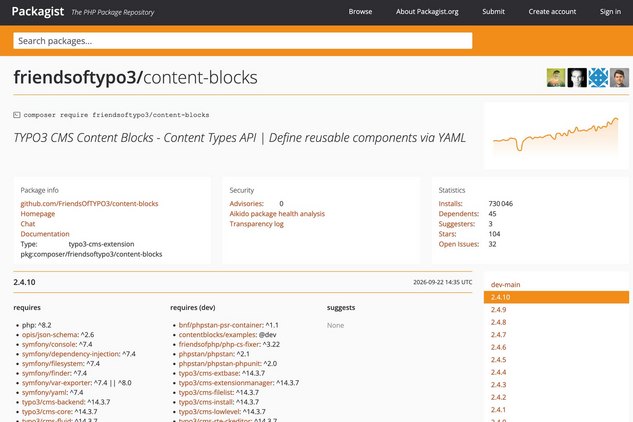The image size is (633, 422).
Task: Open symfony/console dependency
Action: pyautogui.click(x=49, y=344)
